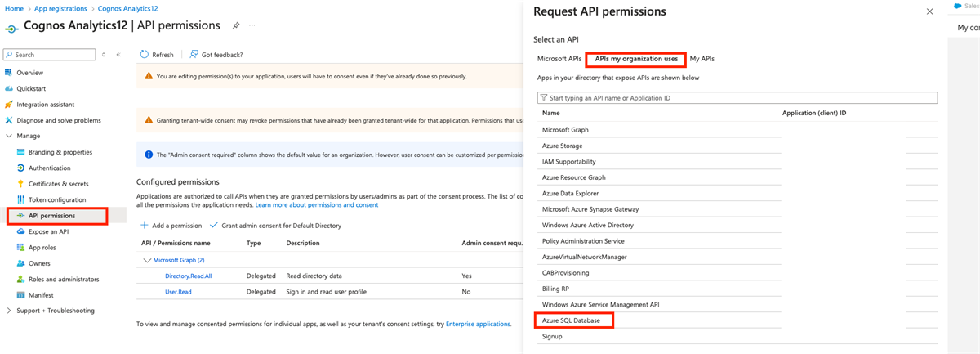Screen dimensions: 980x354
Task: Collapse Microsoft Graph (2) permissions group
Action: pos(147,260)
